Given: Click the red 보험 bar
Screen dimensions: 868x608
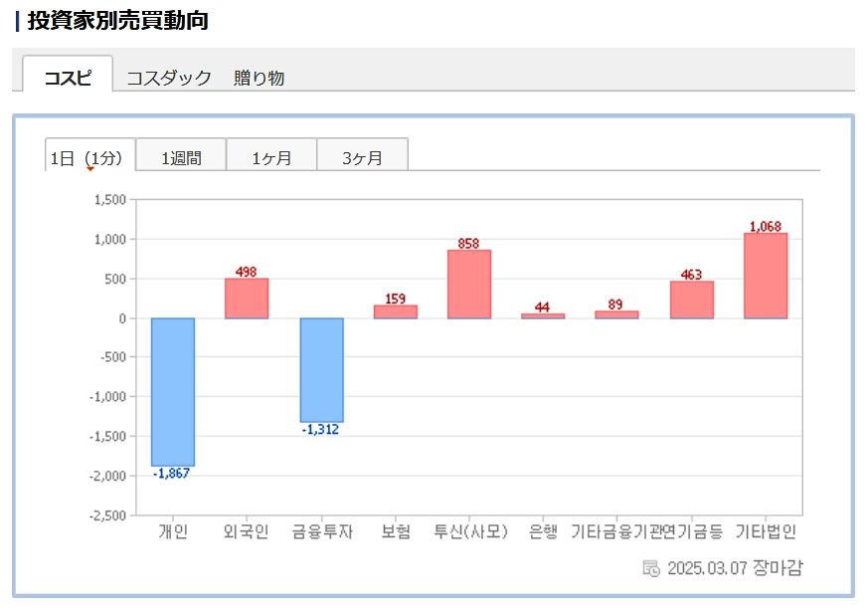Looking at the screenshot, I should [x=395, y=311].
